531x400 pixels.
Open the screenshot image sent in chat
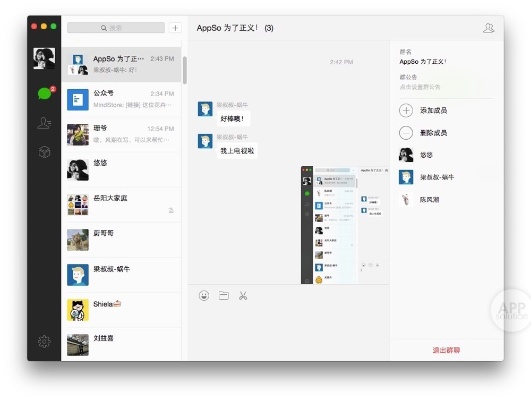(345, 225)
